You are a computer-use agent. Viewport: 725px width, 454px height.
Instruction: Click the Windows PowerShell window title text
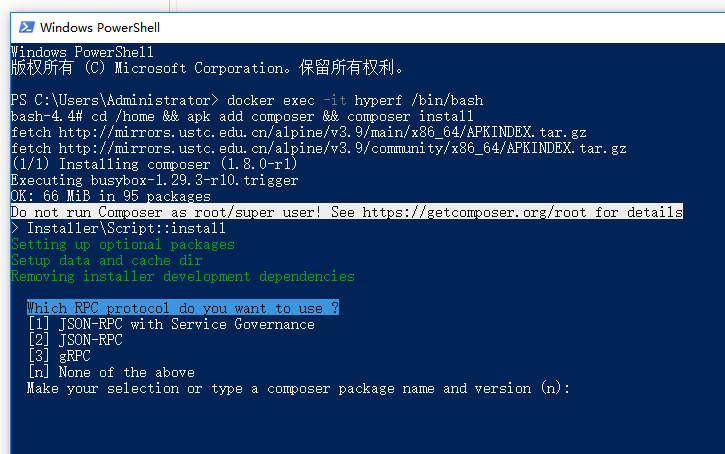point(100,28)
